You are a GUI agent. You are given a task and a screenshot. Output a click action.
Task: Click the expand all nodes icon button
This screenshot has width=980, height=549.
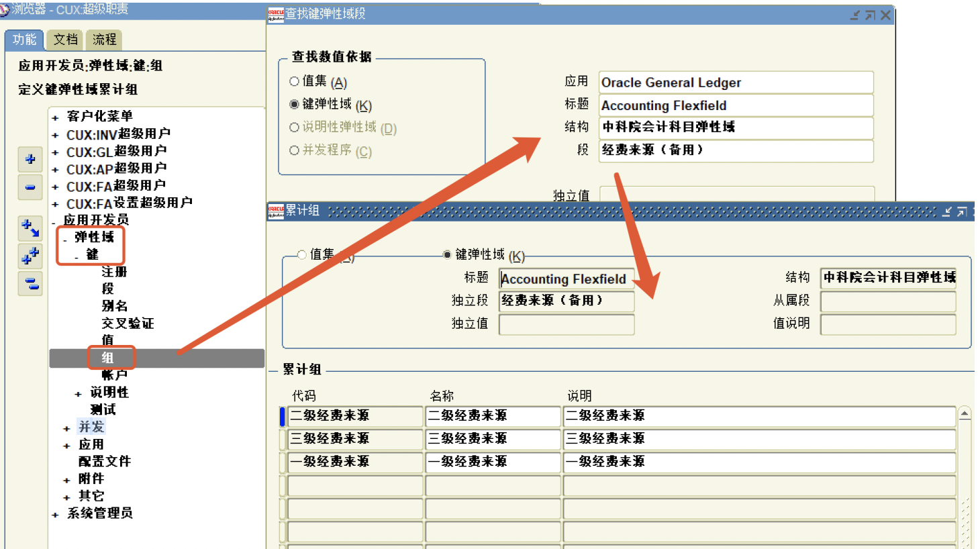pos(30,256)
